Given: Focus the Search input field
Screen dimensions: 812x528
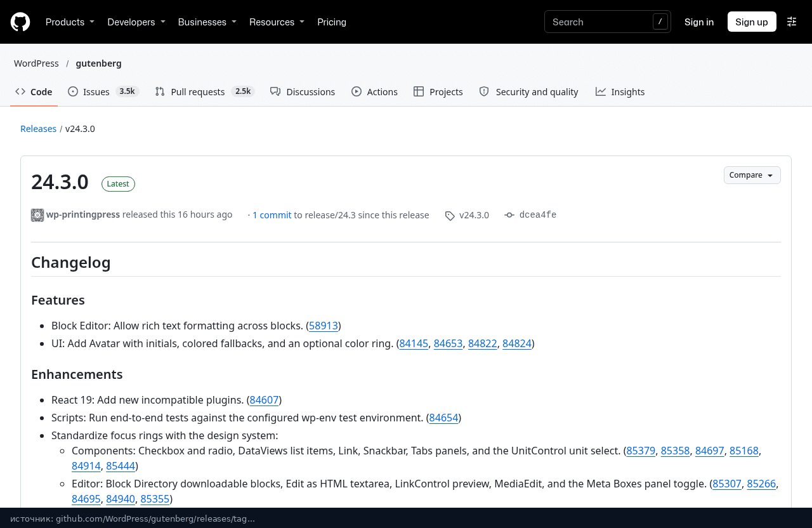Looking at the screenshot, I should [x=608, y=22].
